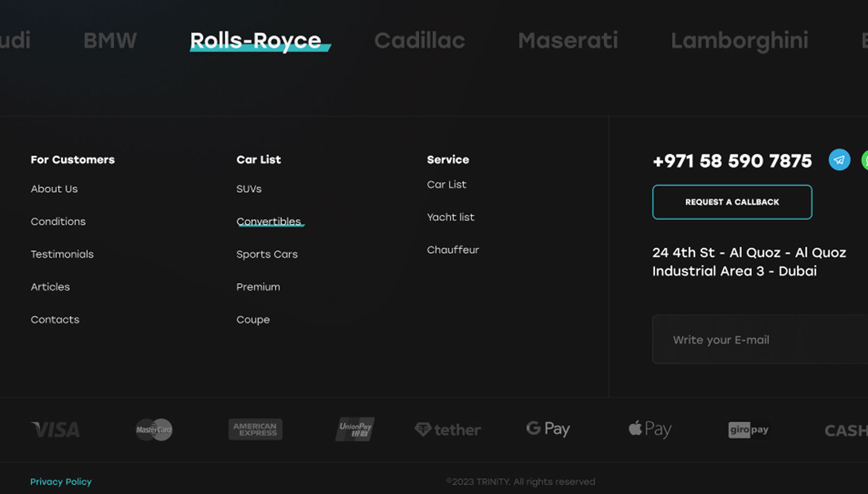Open the Privacy Policy link
Viewport: 868px width, 494px height.
click(x=61, y=482)
